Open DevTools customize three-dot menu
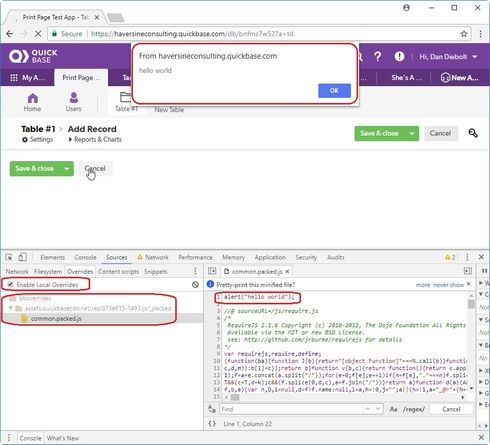Viewport: 490px width, 445px height. tap(467, 257)
